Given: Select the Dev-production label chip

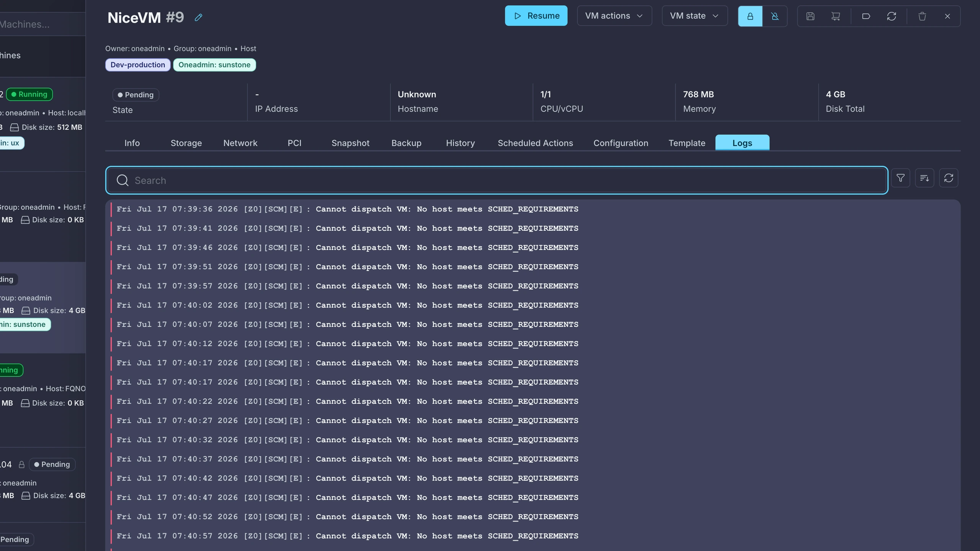Looking at the screenshot, I should 138,65.
